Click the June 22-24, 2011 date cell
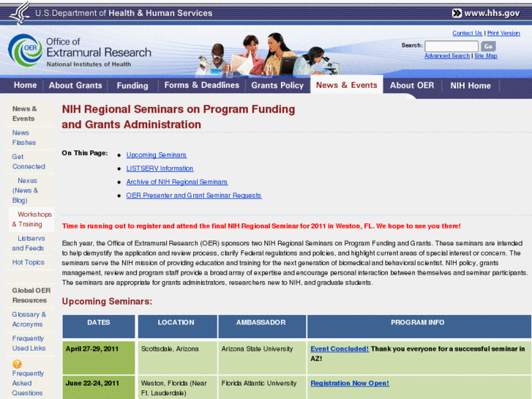The height and width of the screenshot is (399, 532). 98,387
